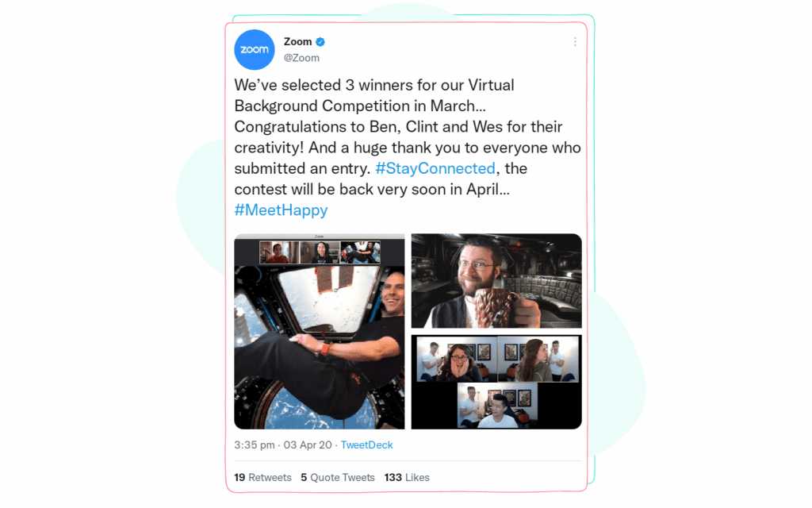View the 5 Quote Tweets
This screenshot has height=508, width=812.
(x=338, y=477)
